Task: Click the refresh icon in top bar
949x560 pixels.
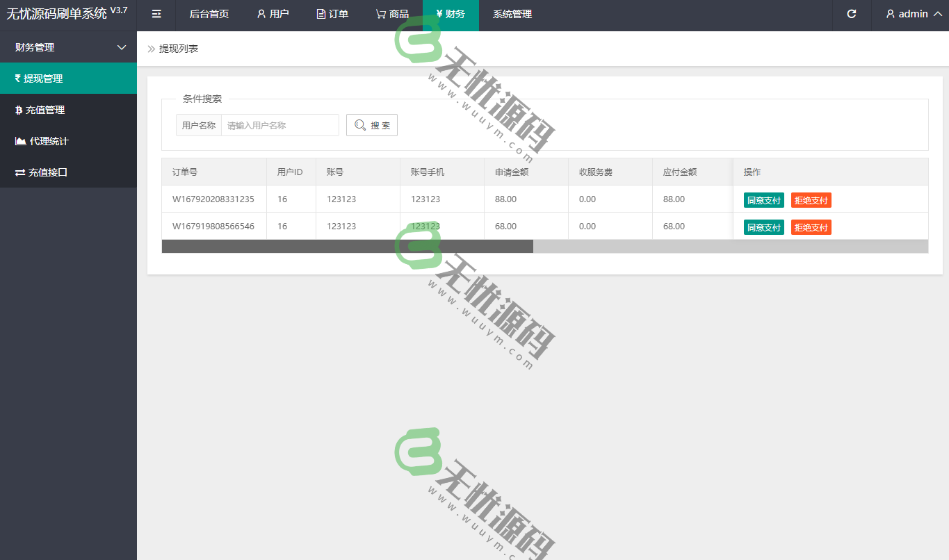Action: click(851, 14)
